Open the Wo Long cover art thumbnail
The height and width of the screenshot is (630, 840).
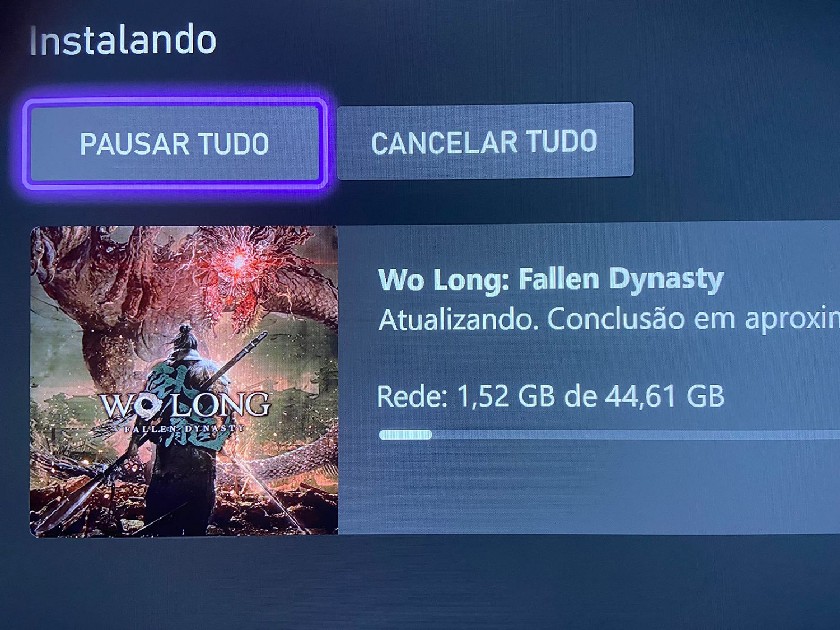pyautogui.click(x=184, y=381)
